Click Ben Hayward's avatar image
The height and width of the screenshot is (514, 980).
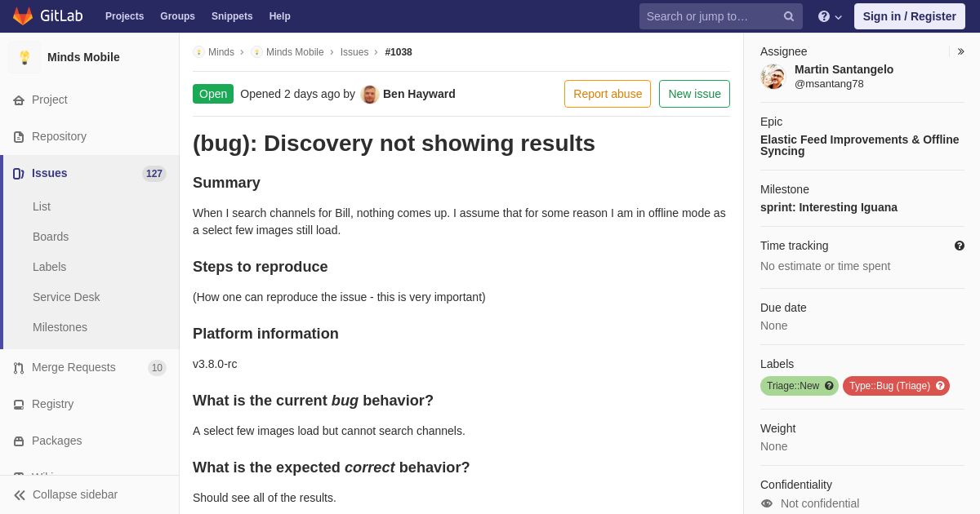pyautogui.click(x=370, y=94)
